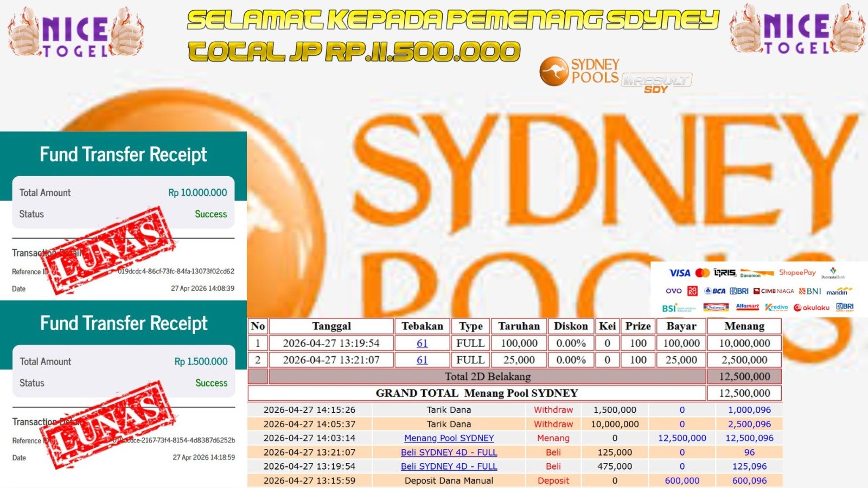The width and height of the screenshot is (868, 488).
Task: Click the Menang column header
Action: tap(744, 326)
